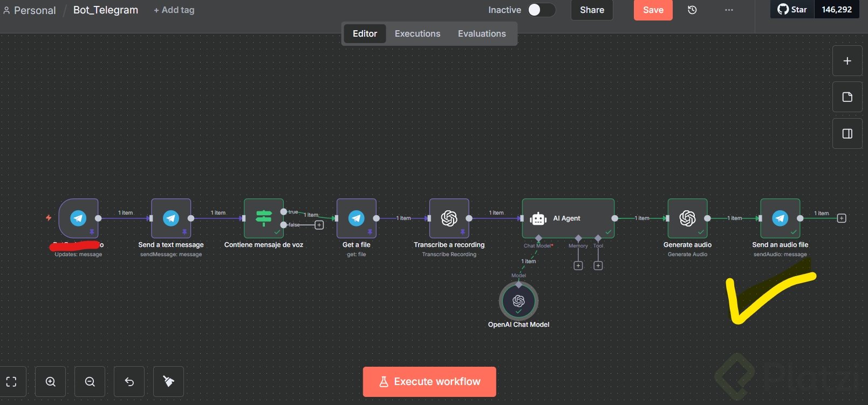Click the Save button
Viewport: 868px width, 405px height.
653,10
